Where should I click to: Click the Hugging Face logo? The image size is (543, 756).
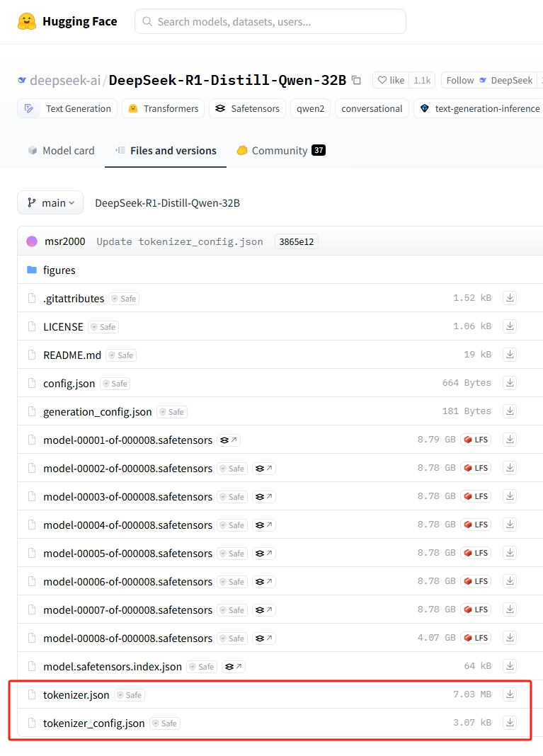click(x=67, y=22)
